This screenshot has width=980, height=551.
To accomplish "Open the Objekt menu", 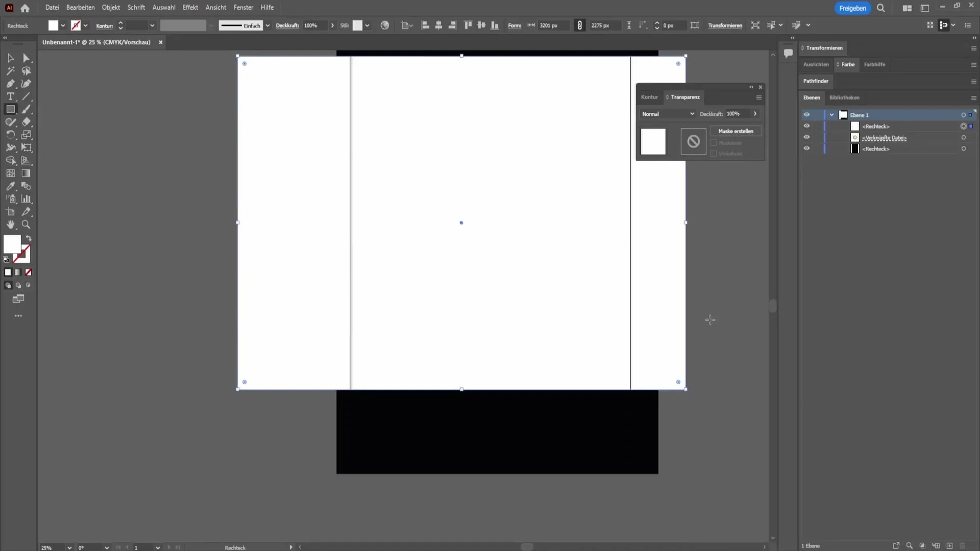I will [x=111, y=8].
